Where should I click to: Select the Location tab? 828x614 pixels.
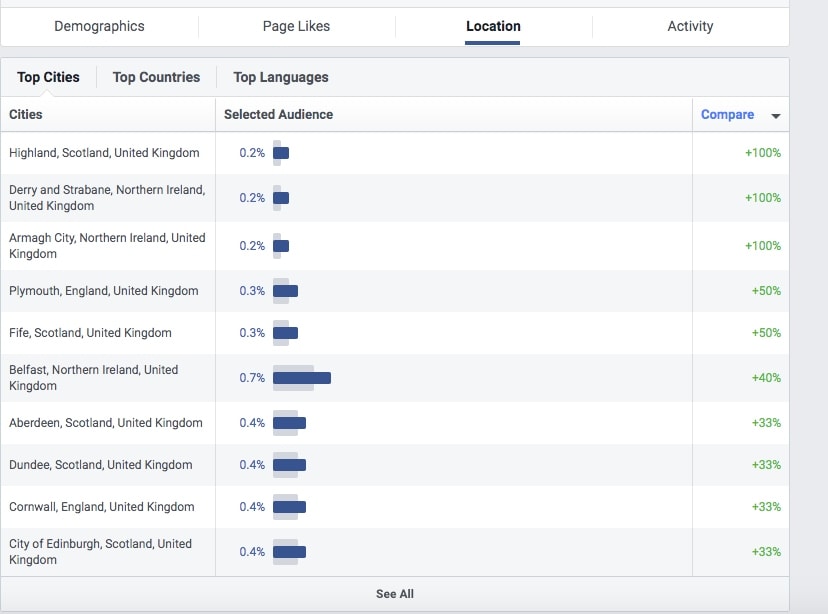click(x=493, y=26)
